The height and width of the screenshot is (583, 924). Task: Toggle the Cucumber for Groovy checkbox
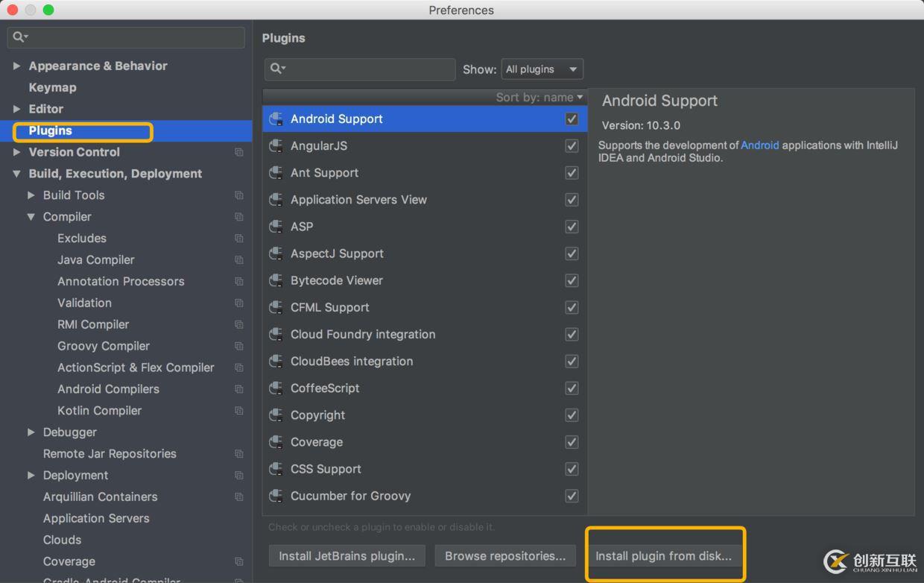point(572,495)
